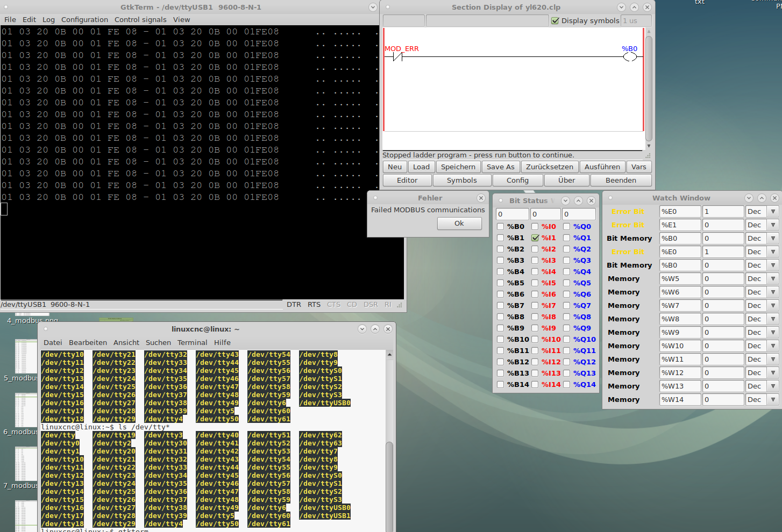Screen dimensions: 782x532
Task: Click the Editor button
Action: coord(407,181)
